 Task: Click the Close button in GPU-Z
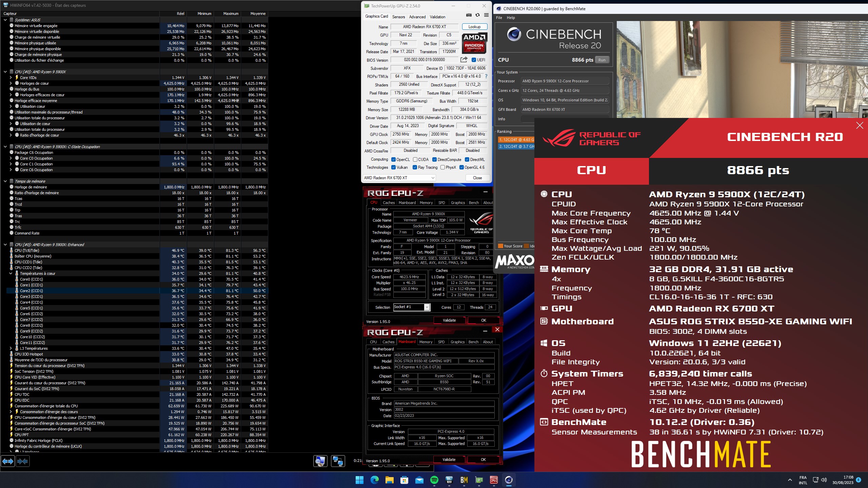click(477, 178)
